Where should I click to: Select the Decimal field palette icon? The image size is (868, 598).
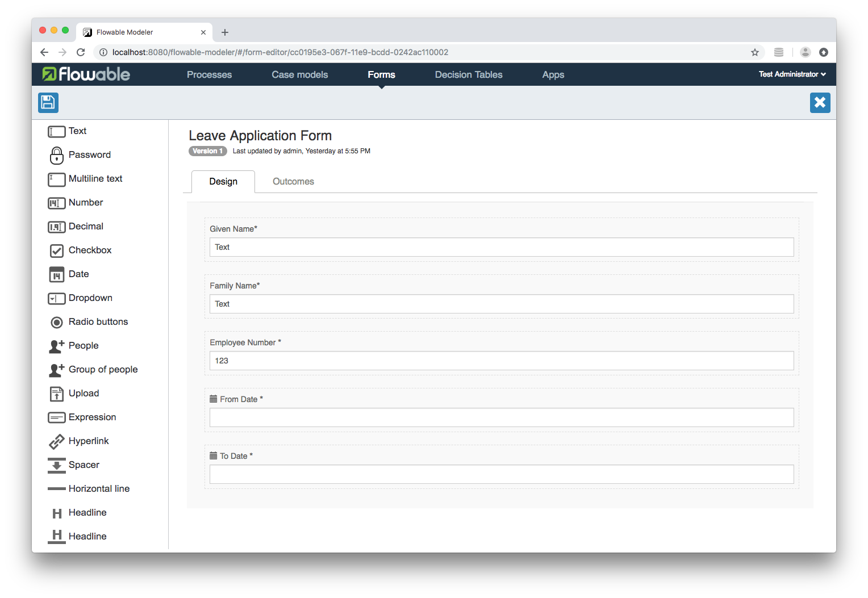pos(57,227)
